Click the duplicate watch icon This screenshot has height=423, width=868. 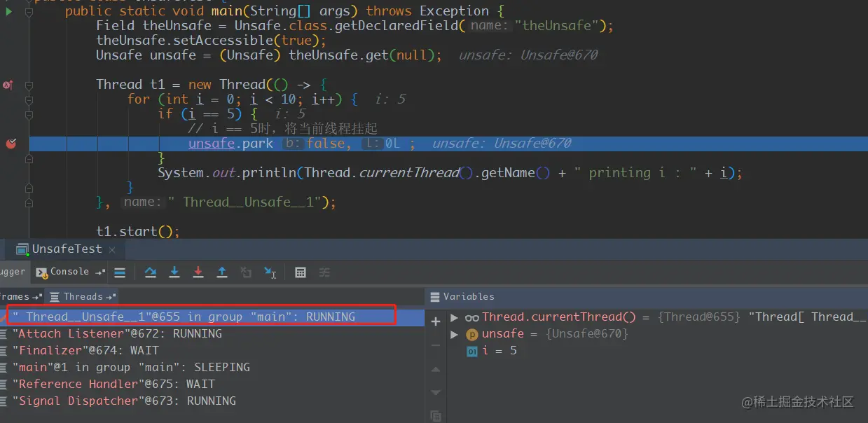point(435,416)
